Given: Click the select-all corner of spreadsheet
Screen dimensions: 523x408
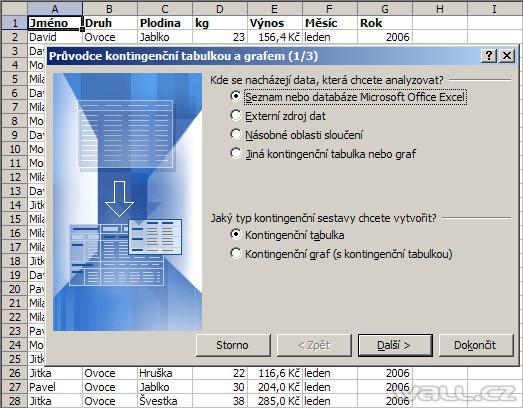Looking at the screenshot, I should click(x=14, y=9).
